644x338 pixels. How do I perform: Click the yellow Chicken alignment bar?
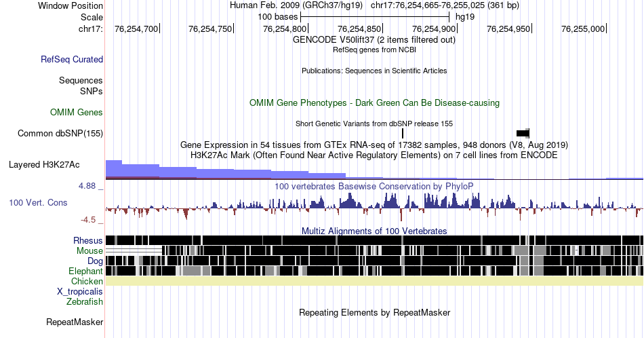coord(374,281)
